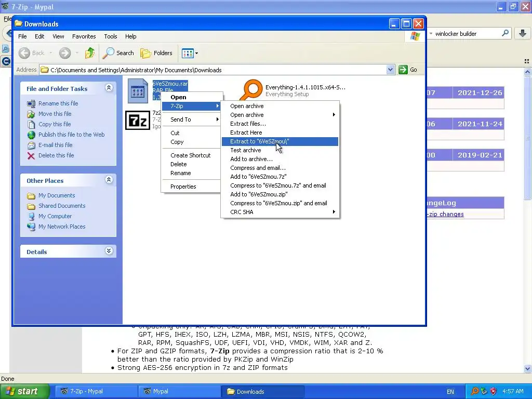Select Extract files... in 7-Zip submenu
532x399 pixels.
(x=280, y=124)
